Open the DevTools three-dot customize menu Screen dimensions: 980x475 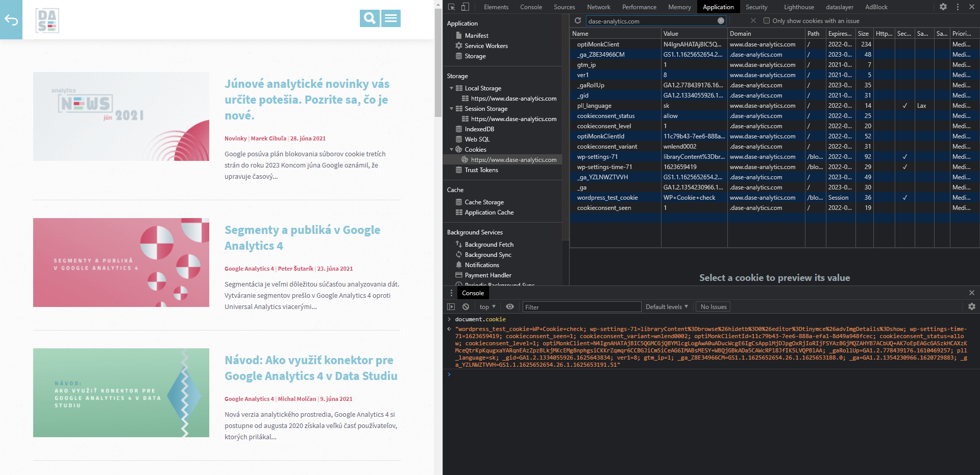(x=958, y=7)
